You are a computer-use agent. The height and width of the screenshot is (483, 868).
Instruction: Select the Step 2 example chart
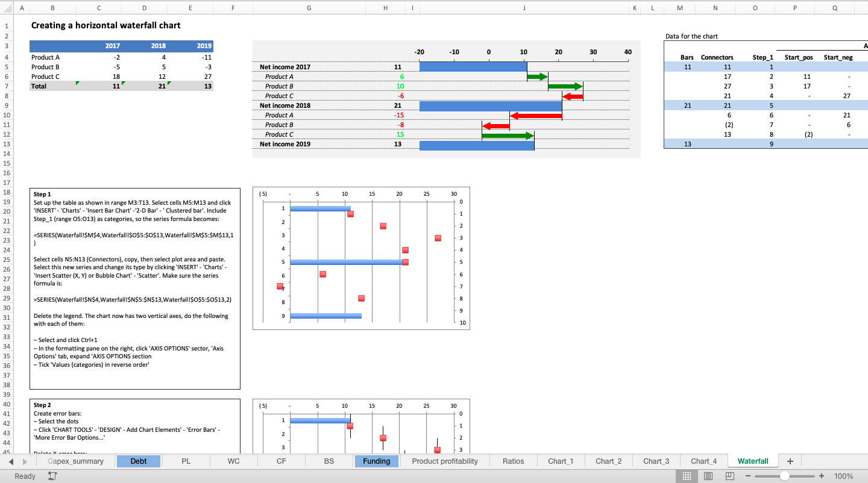click(361, 426)
